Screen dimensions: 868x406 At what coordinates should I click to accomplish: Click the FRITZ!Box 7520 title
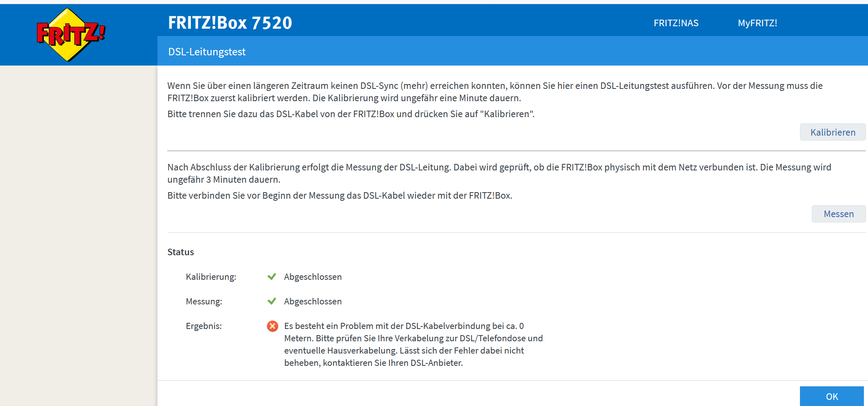[230, 23]
